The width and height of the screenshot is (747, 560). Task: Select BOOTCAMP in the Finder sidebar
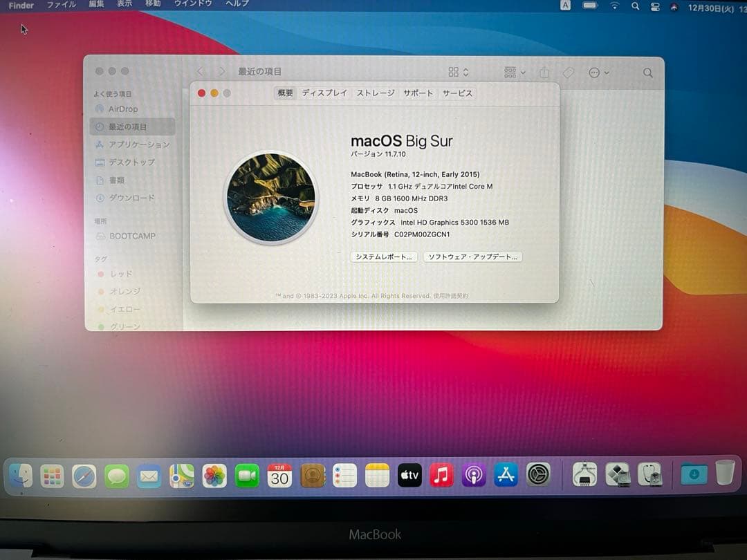point(130,236)
